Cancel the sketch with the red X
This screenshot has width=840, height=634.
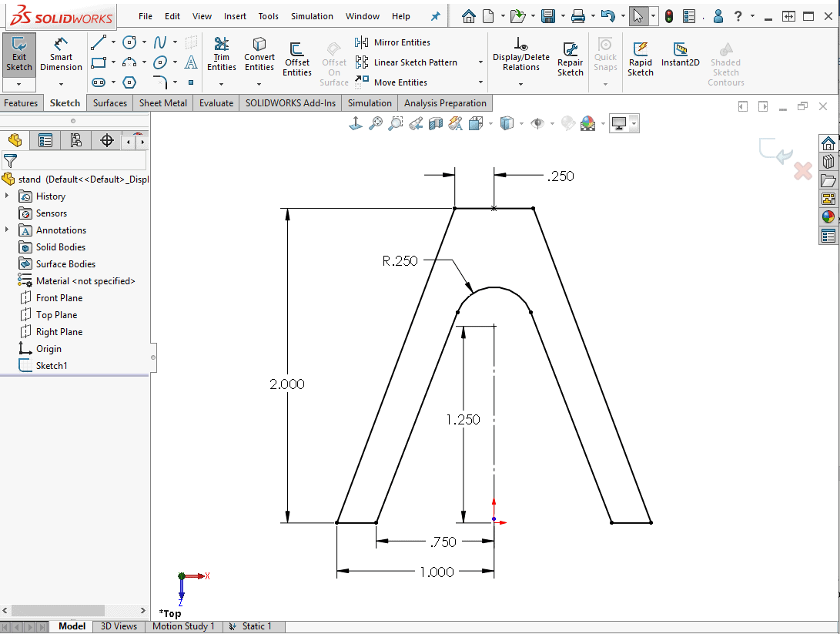click(802, 171)
